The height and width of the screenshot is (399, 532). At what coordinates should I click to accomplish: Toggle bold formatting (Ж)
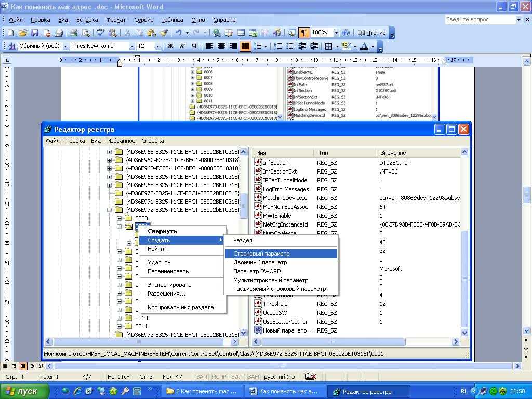point(170,46)
